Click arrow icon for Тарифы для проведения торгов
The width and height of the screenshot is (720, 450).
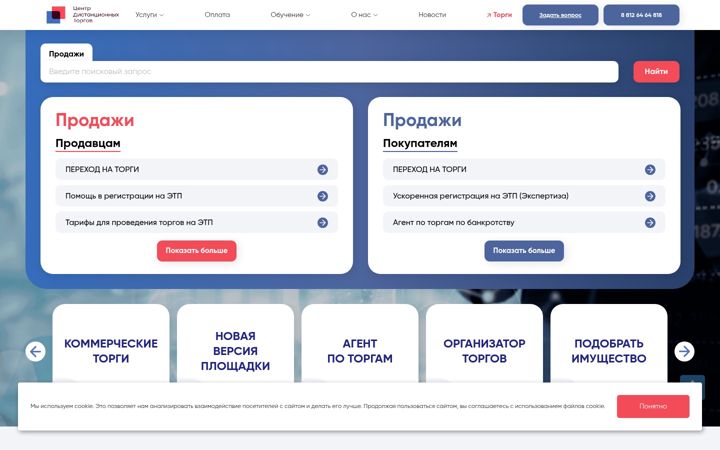coord(323,223)
